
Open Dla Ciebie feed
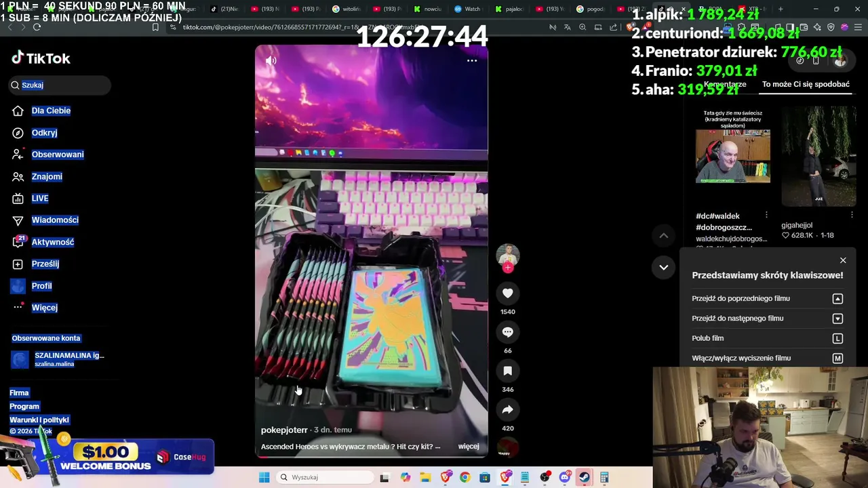tap(51, 110)
